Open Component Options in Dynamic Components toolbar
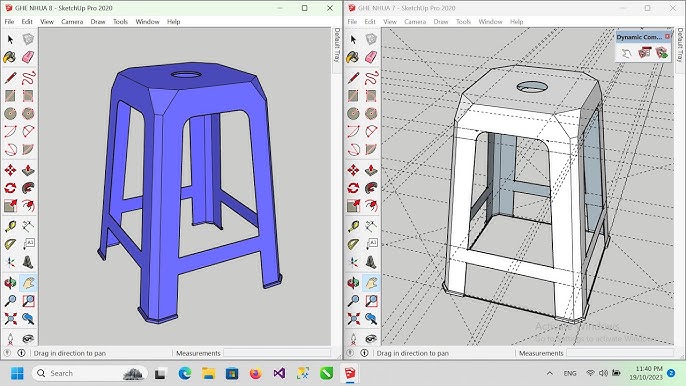 point(644,53)
